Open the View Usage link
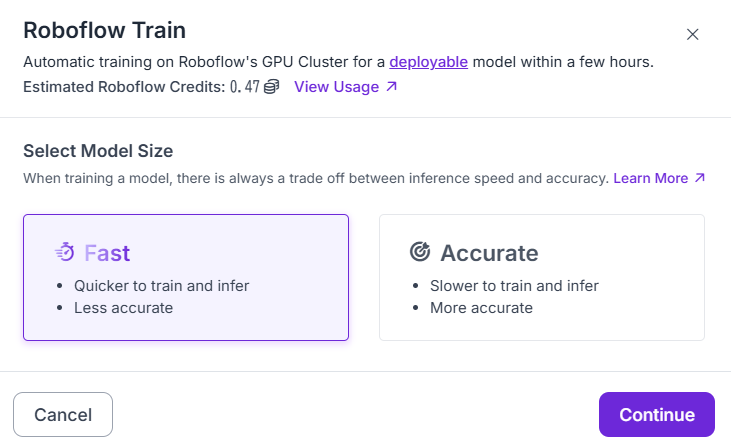Image resolution: width=731 pixels, height=448 pixels. (345, 87)
